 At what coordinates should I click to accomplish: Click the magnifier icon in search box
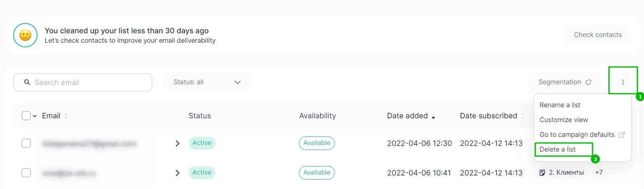(27, 82)
